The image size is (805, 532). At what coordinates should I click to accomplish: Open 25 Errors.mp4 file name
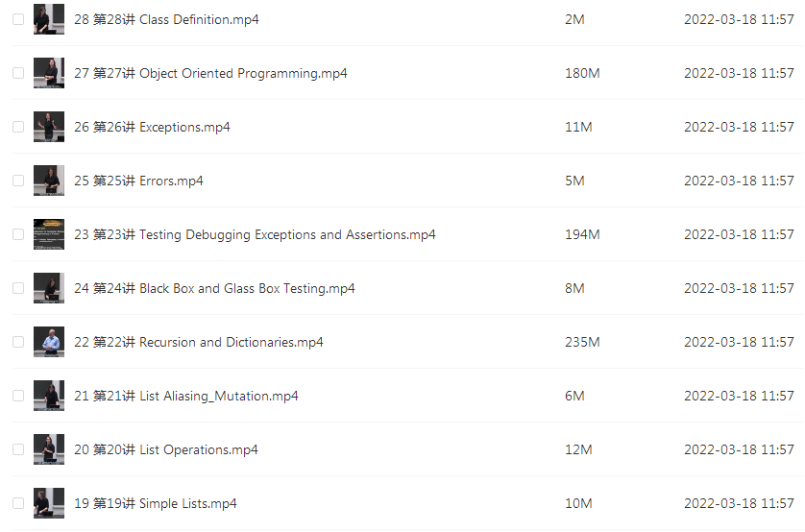tap(138, 181)
